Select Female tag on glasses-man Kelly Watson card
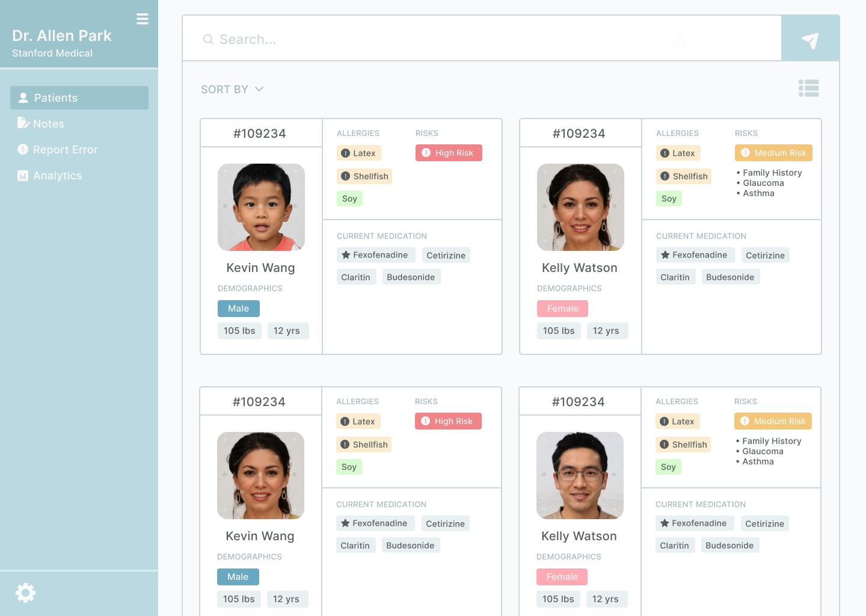The image size is (866, 616). click(562, 577)
